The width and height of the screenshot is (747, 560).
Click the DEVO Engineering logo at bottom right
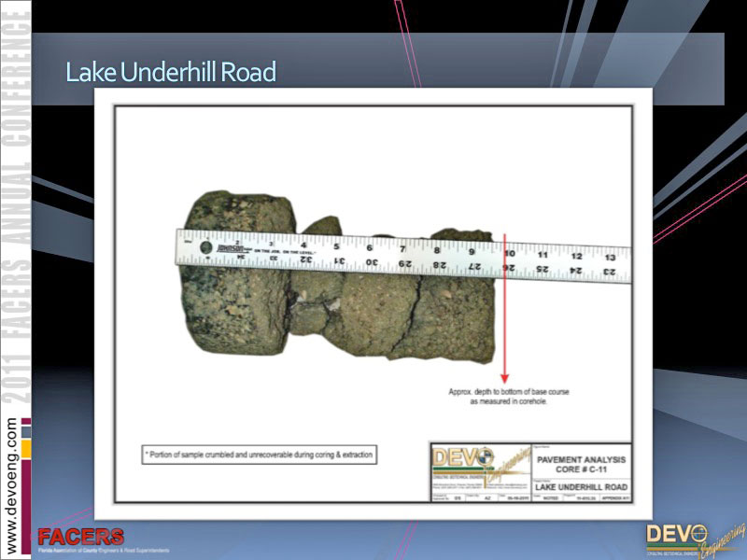point(689,538)
